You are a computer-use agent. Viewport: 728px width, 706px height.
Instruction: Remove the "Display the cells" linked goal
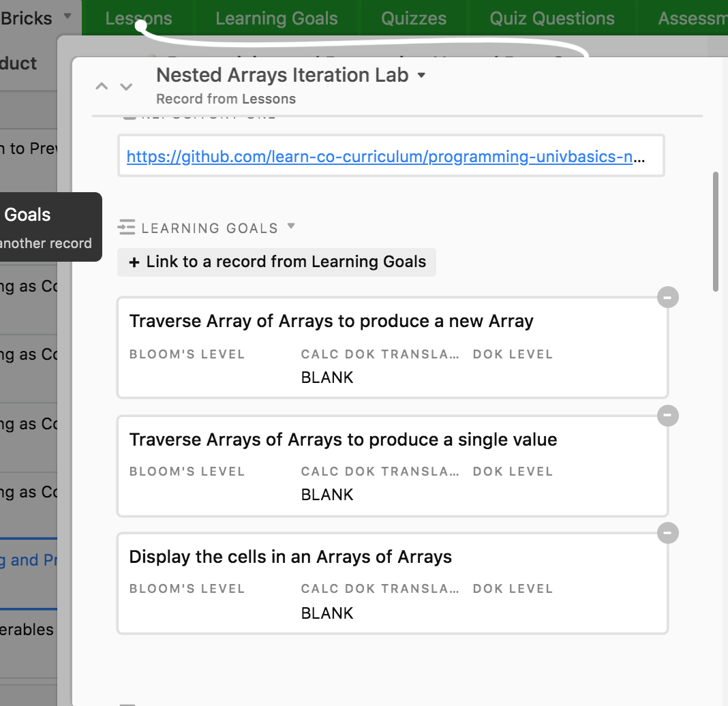tap(667, 532)
